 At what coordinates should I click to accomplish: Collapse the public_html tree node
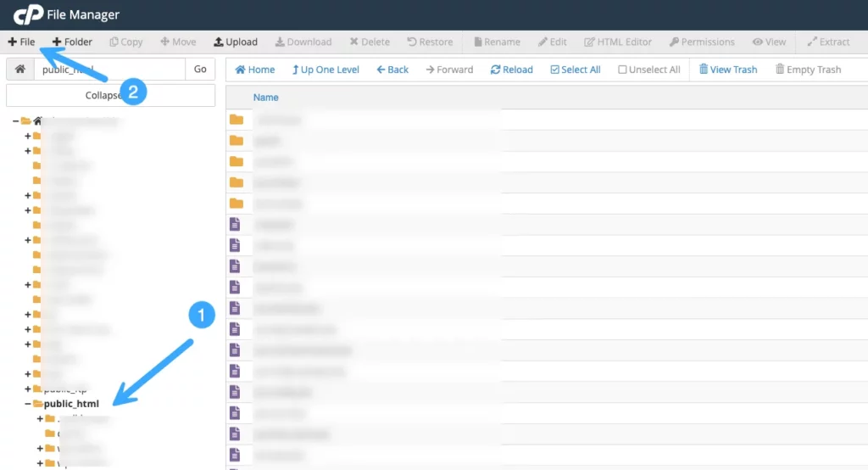(x=28, y=404)
